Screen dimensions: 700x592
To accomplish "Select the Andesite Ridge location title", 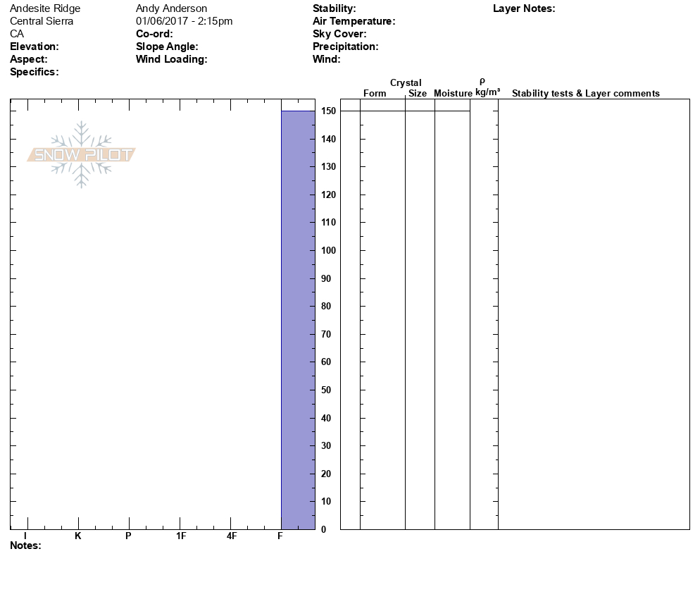I will coord(45,8).
